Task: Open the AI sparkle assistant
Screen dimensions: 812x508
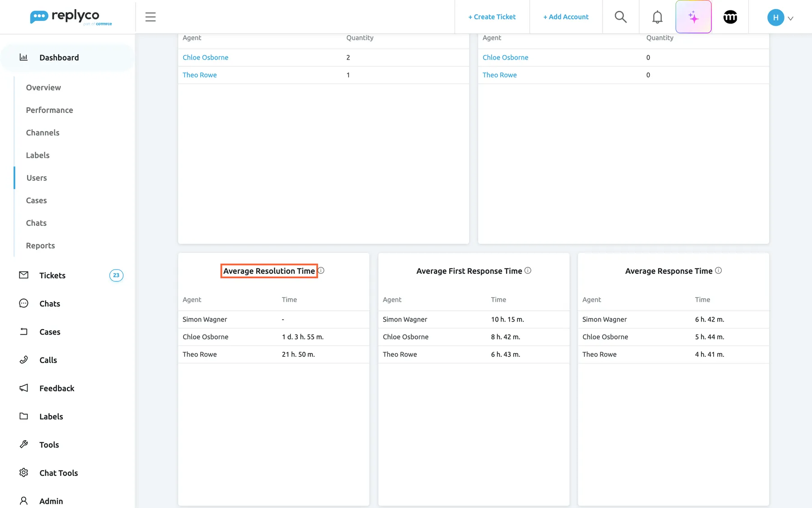Action: pyautogui.click(x=693, y=17)
